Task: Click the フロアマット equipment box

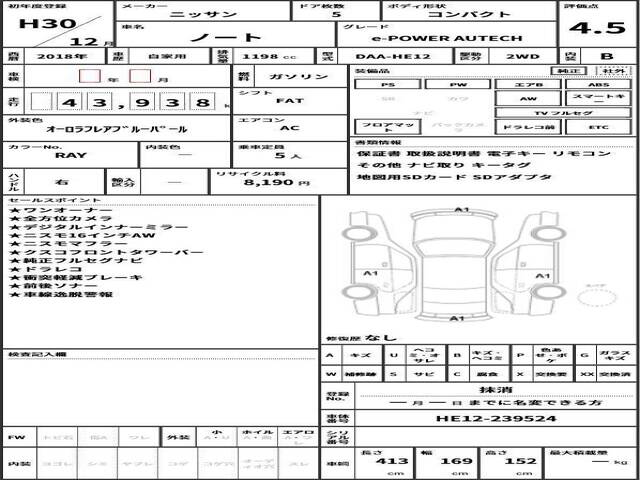Action: (x=387, y=127)
